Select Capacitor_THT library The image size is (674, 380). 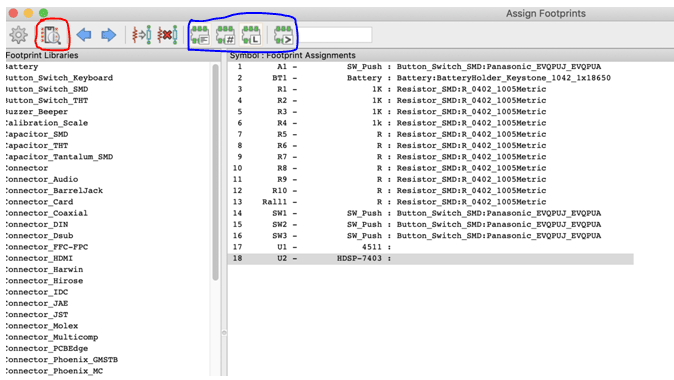[x=37, y=145]
